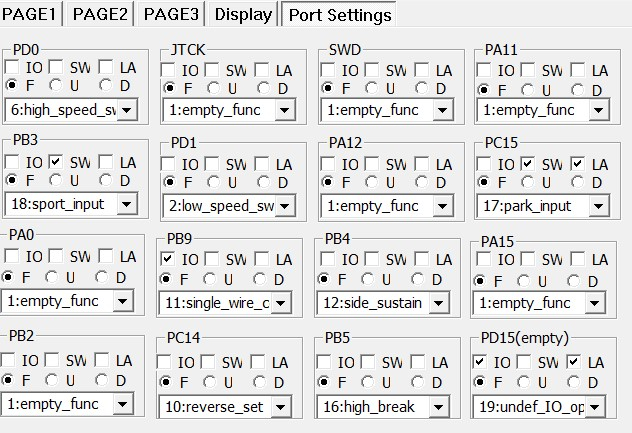Disable the LA checkbox in PC15
The image size is (632, 433).
click(x=578, y=163)
